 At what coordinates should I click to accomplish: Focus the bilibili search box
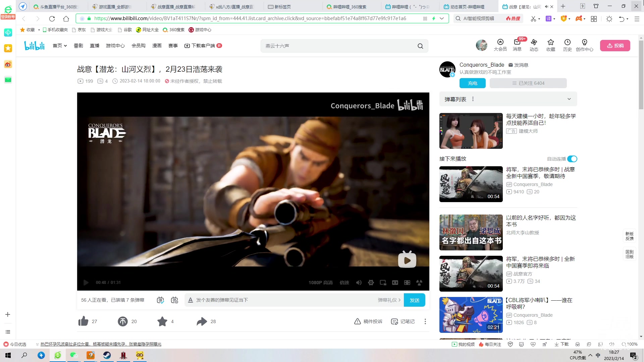click(339, 46)
